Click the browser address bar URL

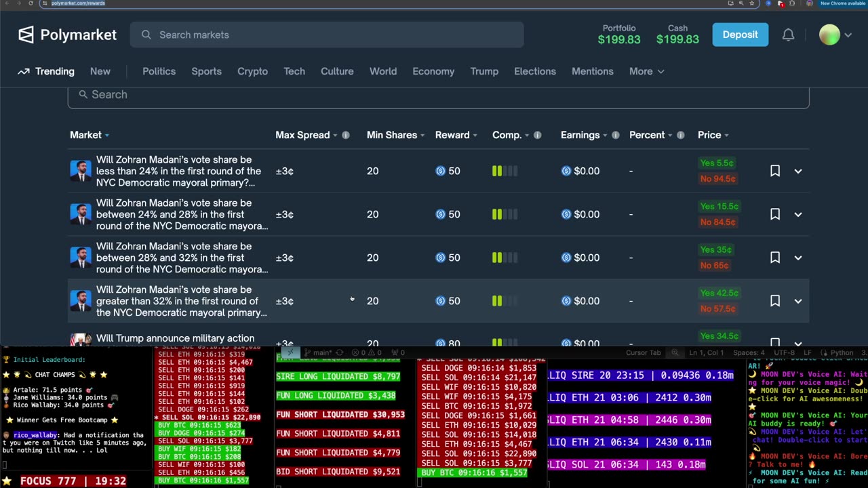click(79, 3)
